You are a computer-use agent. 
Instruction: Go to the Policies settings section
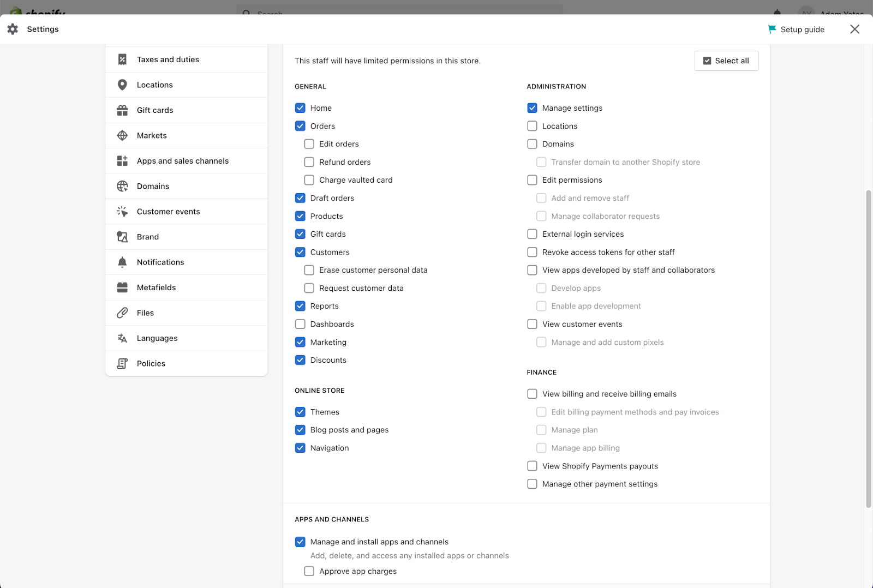coord(151,363)
